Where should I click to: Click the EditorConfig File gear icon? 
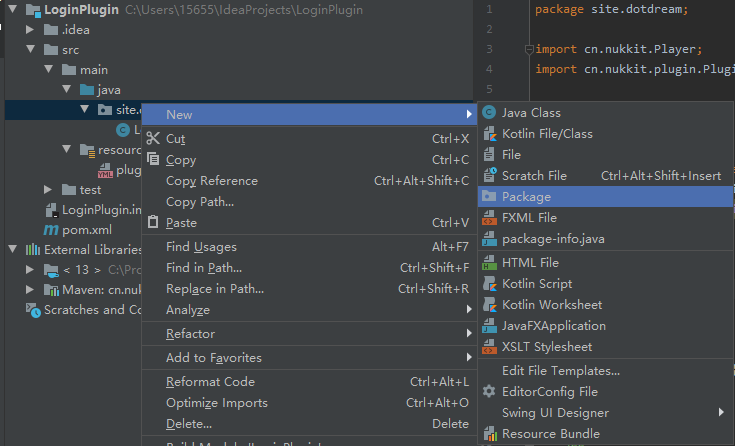click(x=489, y=392)
